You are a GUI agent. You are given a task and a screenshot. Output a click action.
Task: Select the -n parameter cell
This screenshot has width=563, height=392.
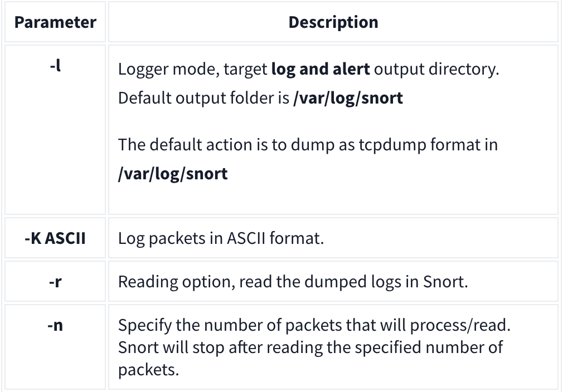tap(55, 347)
